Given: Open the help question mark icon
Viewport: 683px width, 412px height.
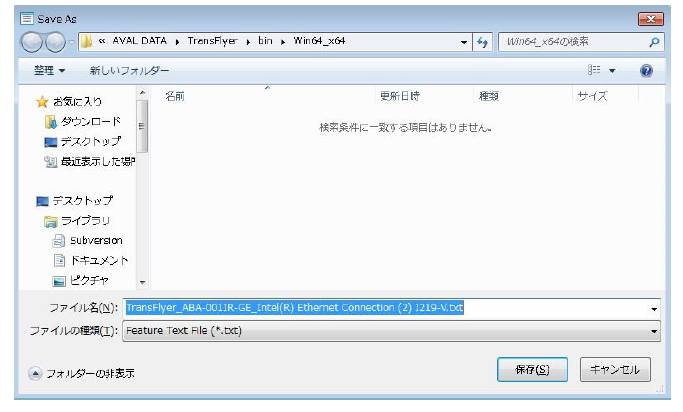Looking at the screenshot, I should [x=646, y=71].
